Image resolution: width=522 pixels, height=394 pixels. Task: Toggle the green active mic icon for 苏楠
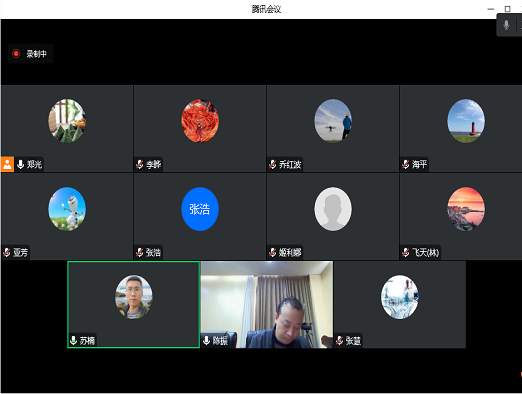[74, 340]
